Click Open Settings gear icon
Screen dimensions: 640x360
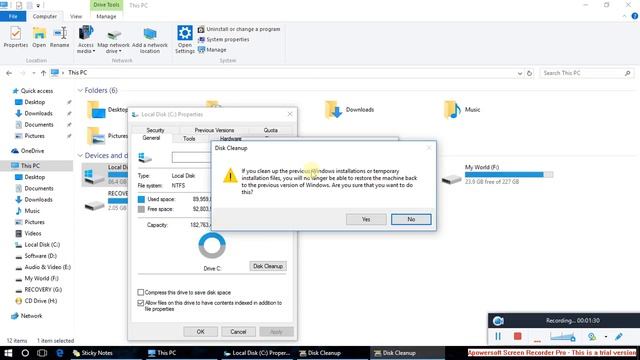point(184,39)
